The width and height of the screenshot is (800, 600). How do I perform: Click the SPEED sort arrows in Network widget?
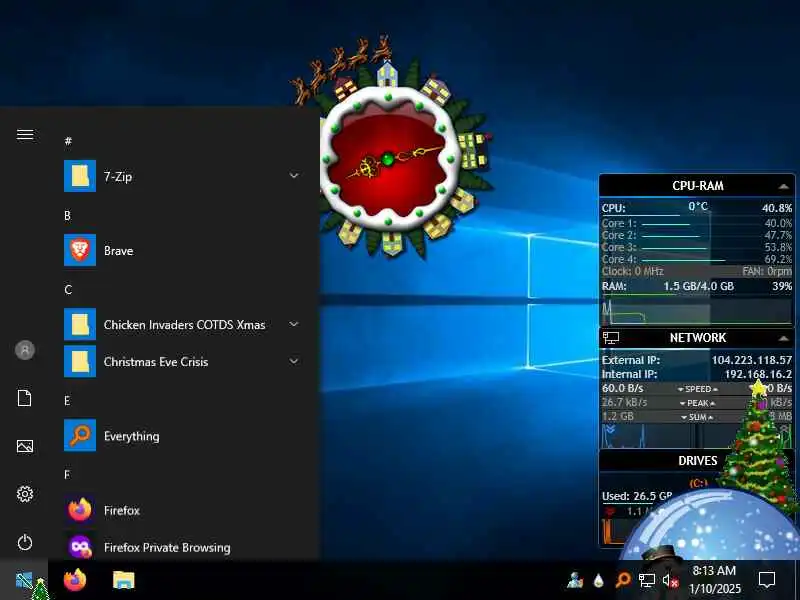(697, 389)
